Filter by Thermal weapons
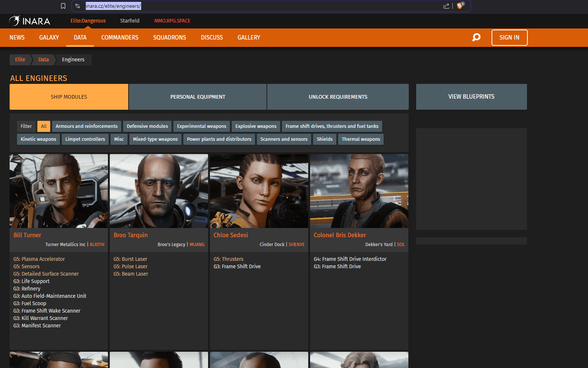Image resolution: width=588 pixels, height=368 pixels. point(361,139)
